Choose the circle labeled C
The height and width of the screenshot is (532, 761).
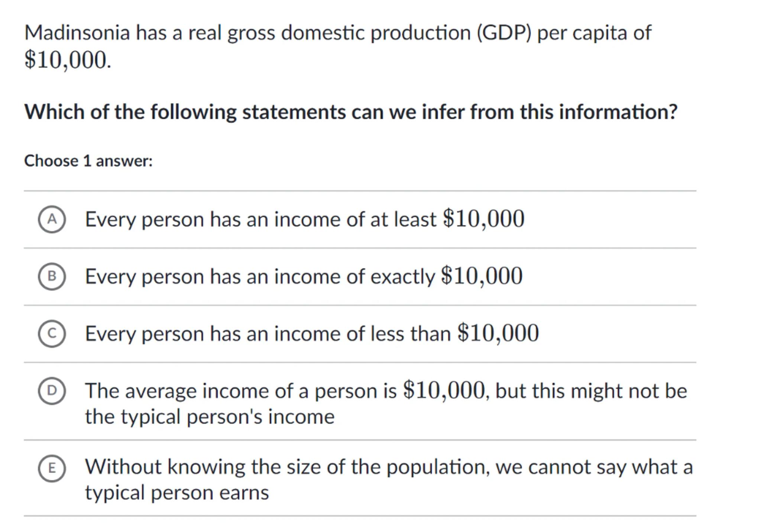tap(52, 333)
